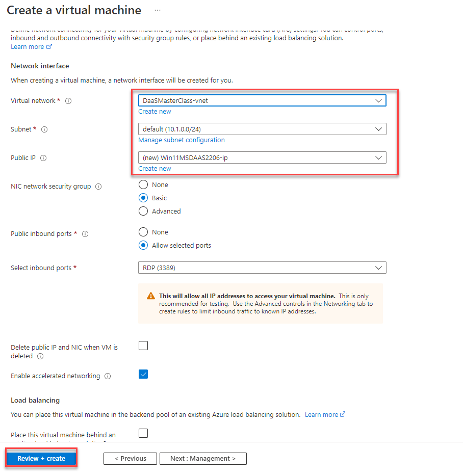This screenshot has height=476, width=463.
Task: Open the ellipsis menu beside page title
Action: tap(157, 10)
